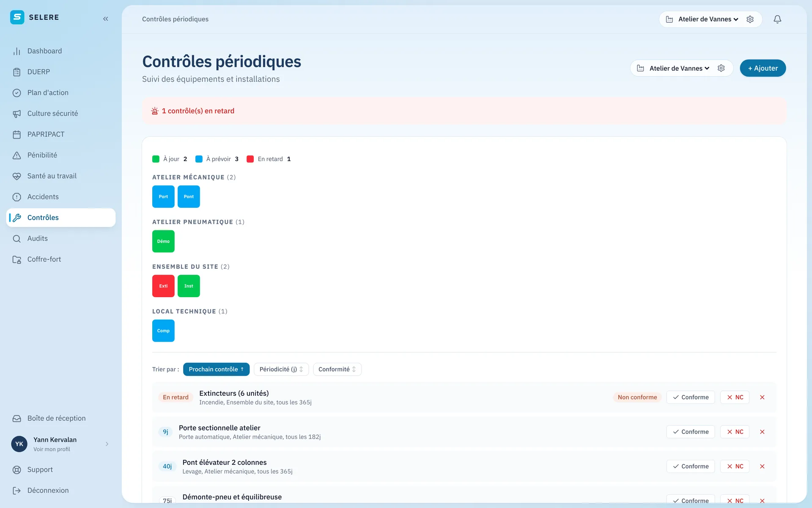Sort by Prochain contrôle

(216, 369)
